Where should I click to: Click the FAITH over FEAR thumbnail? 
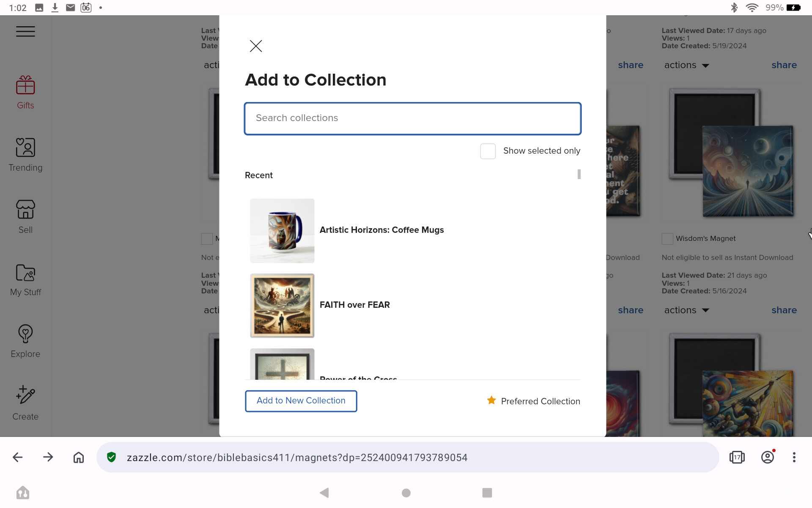click(x=282, y=306)
